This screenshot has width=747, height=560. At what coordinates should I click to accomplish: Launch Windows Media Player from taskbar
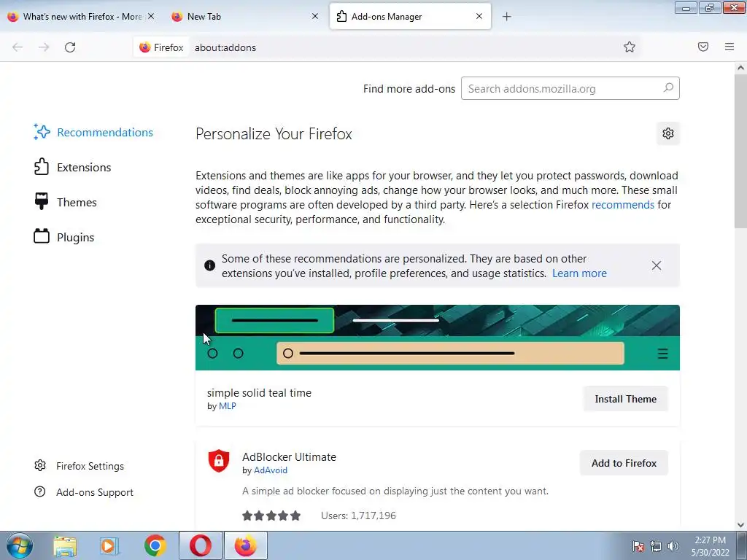tap(109, 545)
